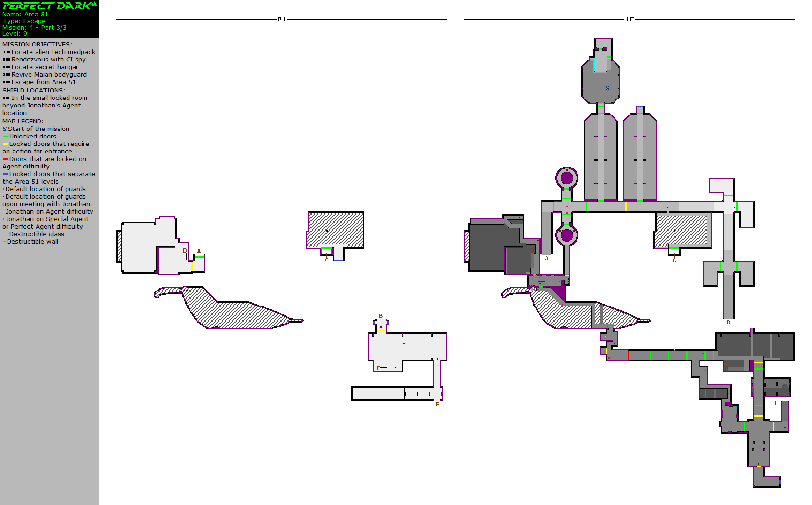This screenshot has height=505, width=812.
Task: Click marker A on the B1 map
Action: point(199,252)
